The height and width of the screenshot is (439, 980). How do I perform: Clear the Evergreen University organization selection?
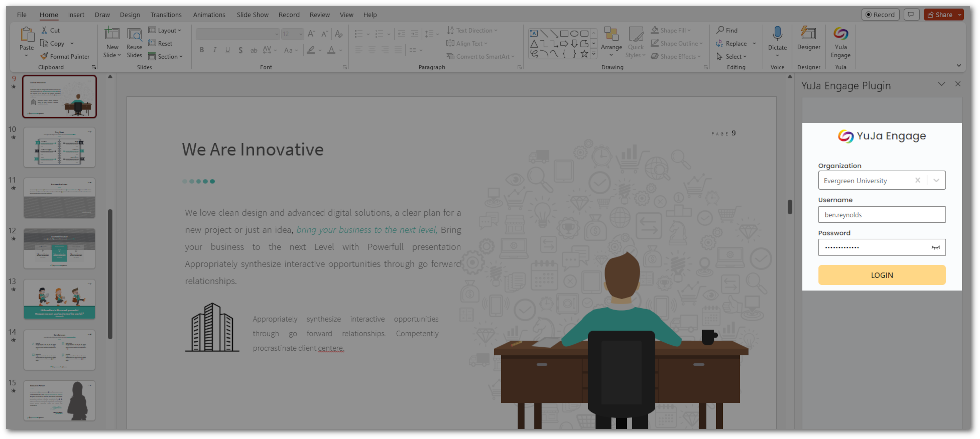[x=918, y=180]
